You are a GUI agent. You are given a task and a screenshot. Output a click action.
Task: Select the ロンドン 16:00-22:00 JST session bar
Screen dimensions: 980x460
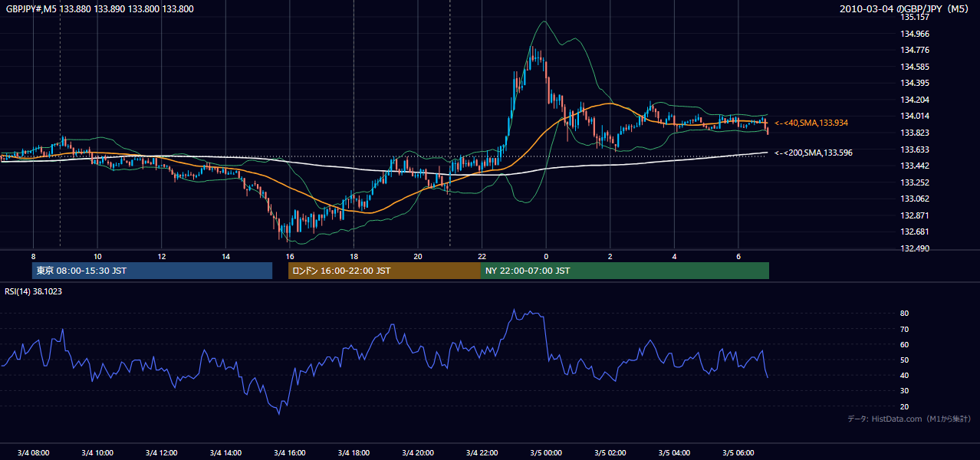click(x=384, y=271)
